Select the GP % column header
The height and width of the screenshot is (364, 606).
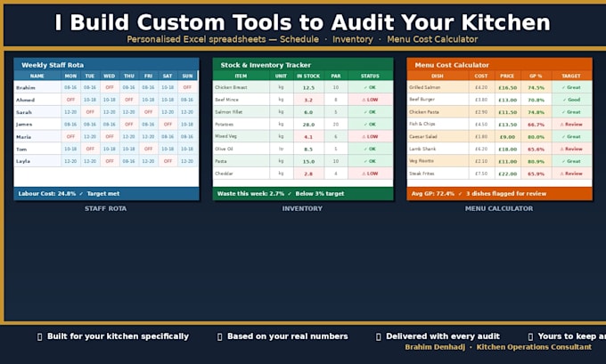click(x=536, y=76)
